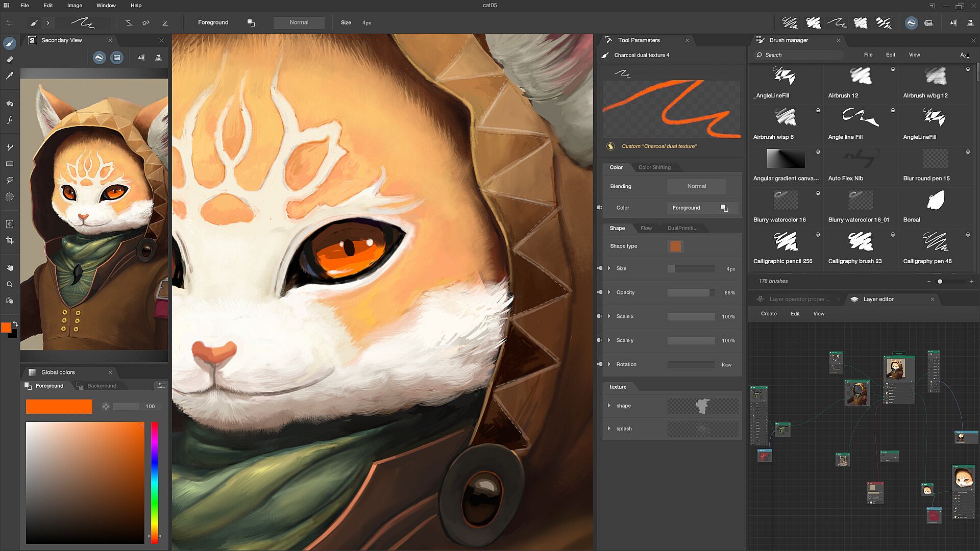
Task: Toggle horizontal flip in Secondary View
Action: [x=141, y=58]
